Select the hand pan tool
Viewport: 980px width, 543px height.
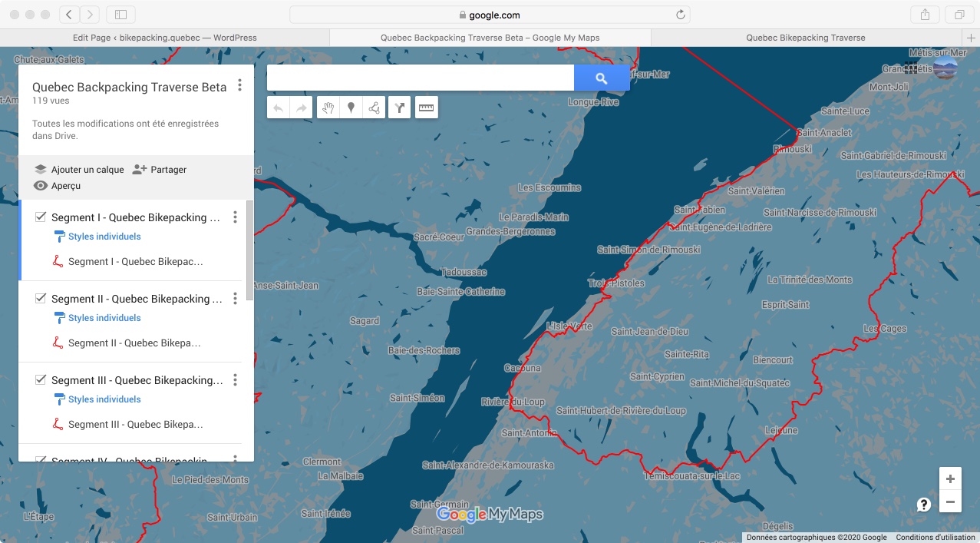click(328, 108)
